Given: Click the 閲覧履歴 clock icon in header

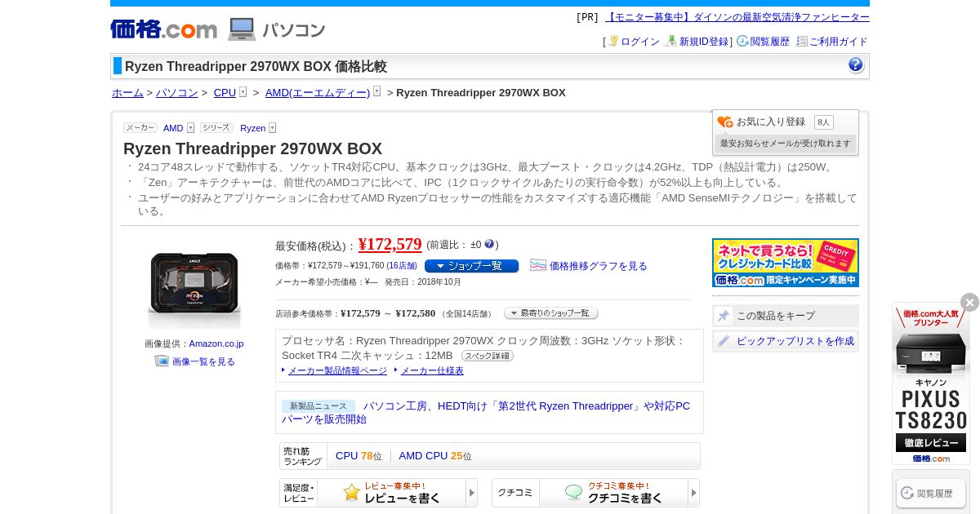Looking at the screenshot, I should (742, 41).
